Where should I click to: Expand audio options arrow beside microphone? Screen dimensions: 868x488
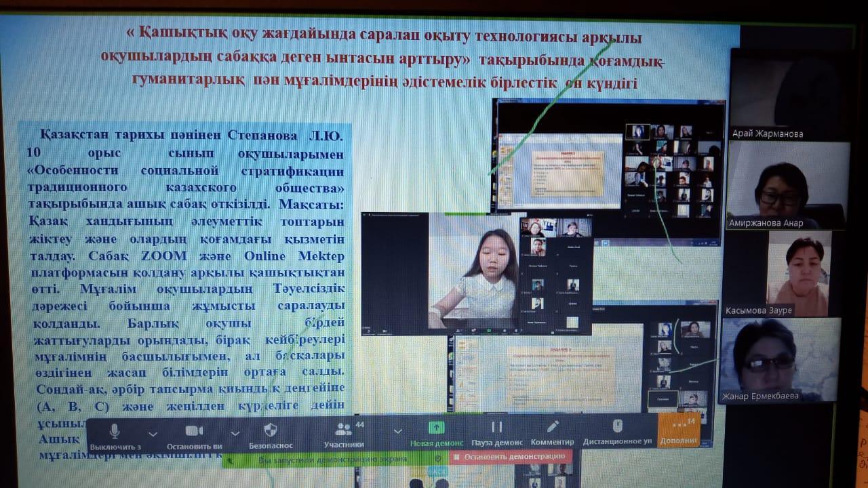coord(153,433)
